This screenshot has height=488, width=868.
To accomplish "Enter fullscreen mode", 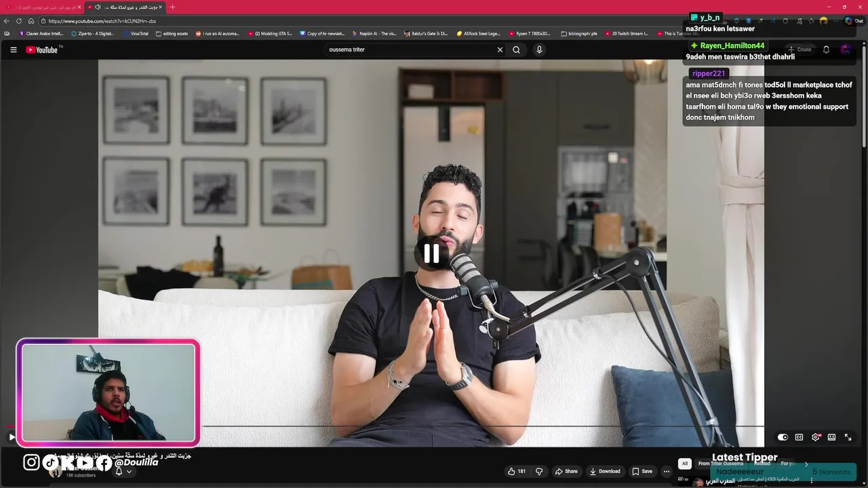I will 848,437.
